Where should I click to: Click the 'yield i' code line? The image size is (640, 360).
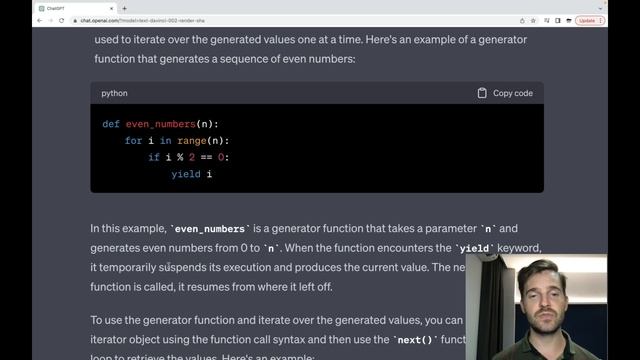point(192,174)
